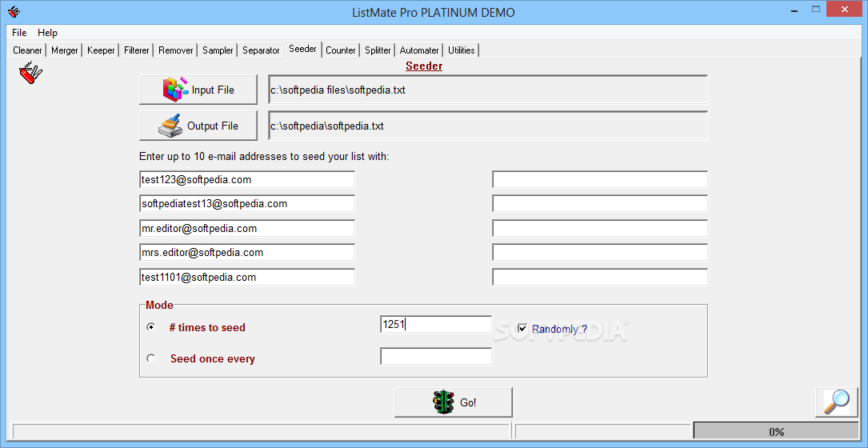Click the mrs.editor@softpedia.com email field

point(247,253)
